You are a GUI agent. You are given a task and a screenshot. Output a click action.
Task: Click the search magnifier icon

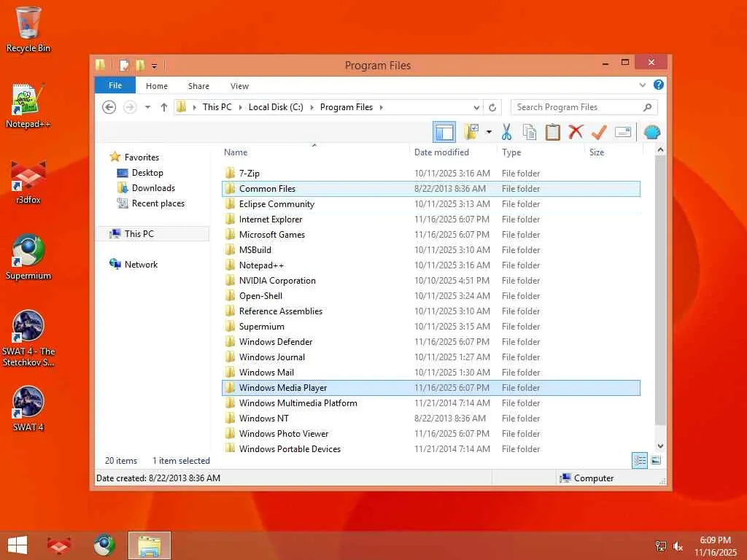[647, 107]
